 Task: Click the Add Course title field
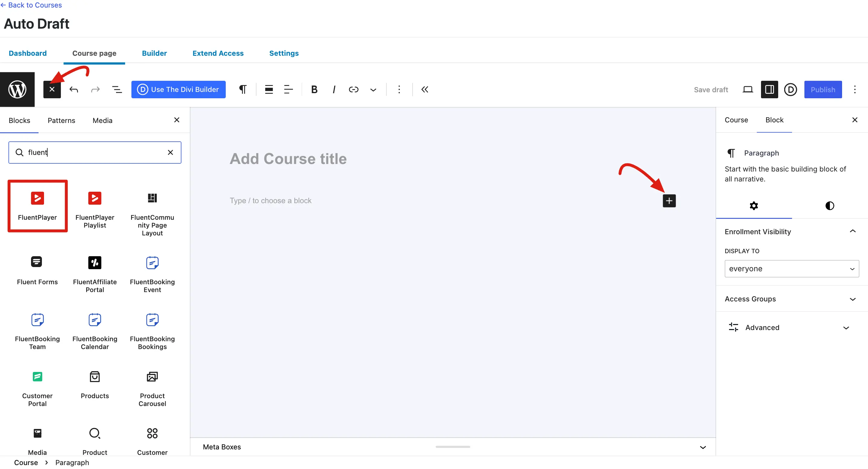click(452, 159)
